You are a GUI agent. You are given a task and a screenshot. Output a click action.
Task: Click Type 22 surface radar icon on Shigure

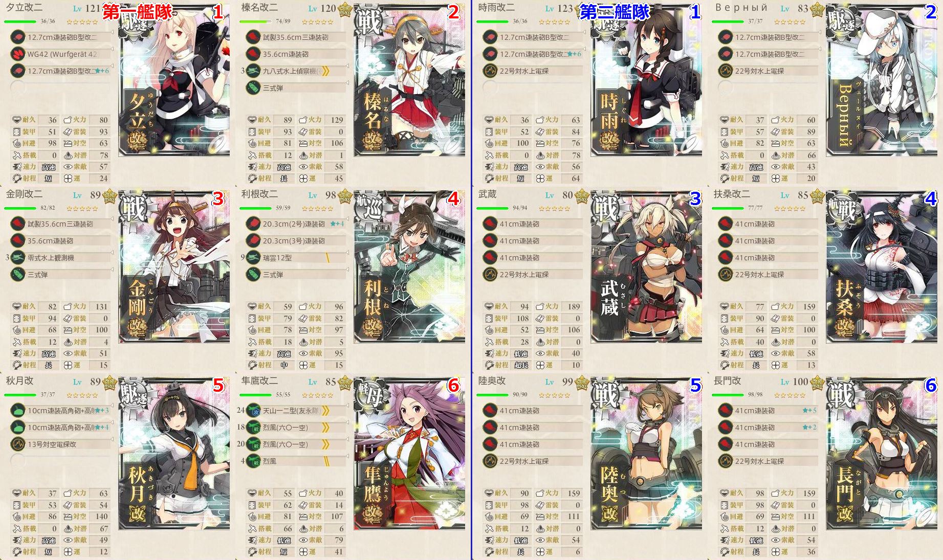click(x=490, y=71)
